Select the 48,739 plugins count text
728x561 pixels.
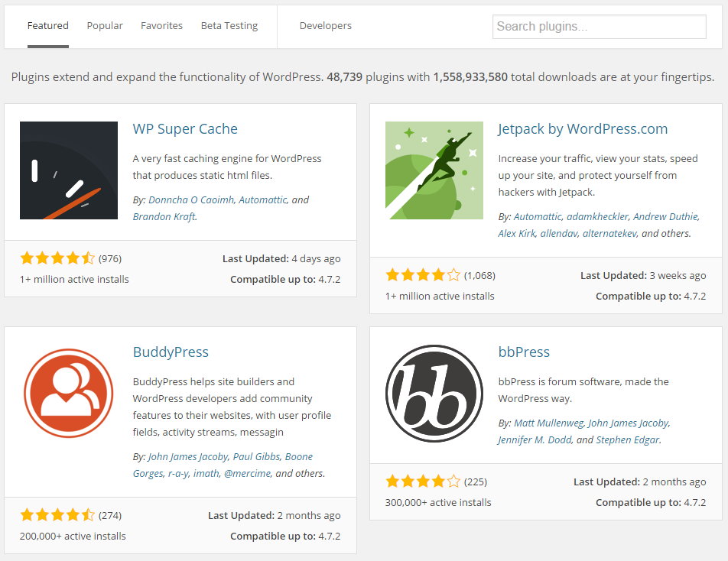tap(344, 76)
